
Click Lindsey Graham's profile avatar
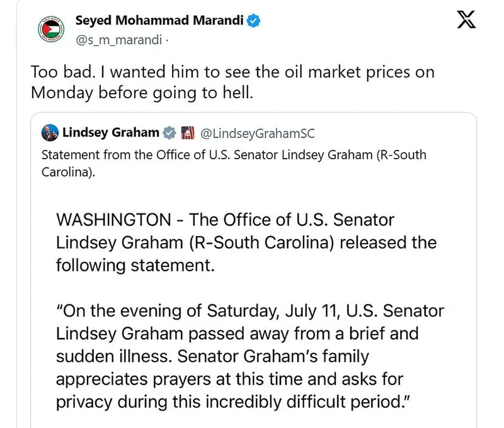50,133
